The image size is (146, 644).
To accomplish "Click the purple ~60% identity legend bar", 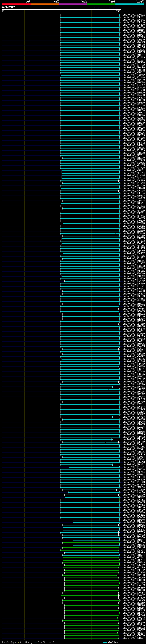I will [73, 4].
